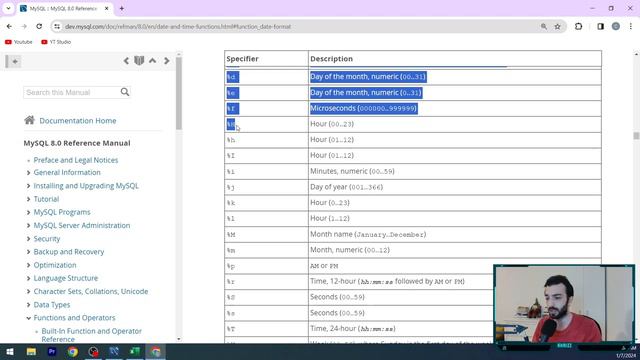Expand the Tutorial section

click(x=29, y=199)
